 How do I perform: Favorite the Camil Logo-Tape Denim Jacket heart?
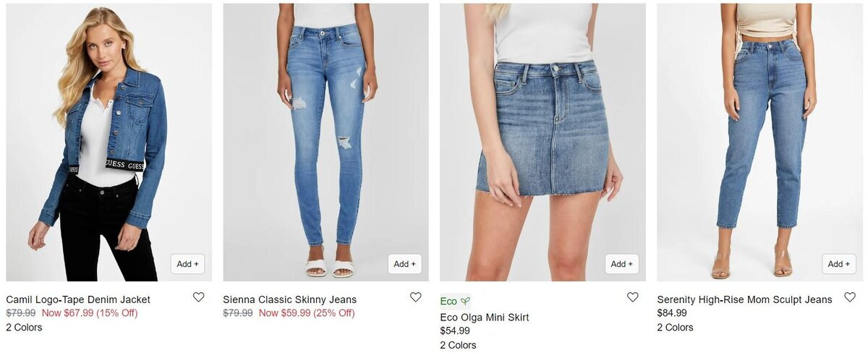click(198, 297)
